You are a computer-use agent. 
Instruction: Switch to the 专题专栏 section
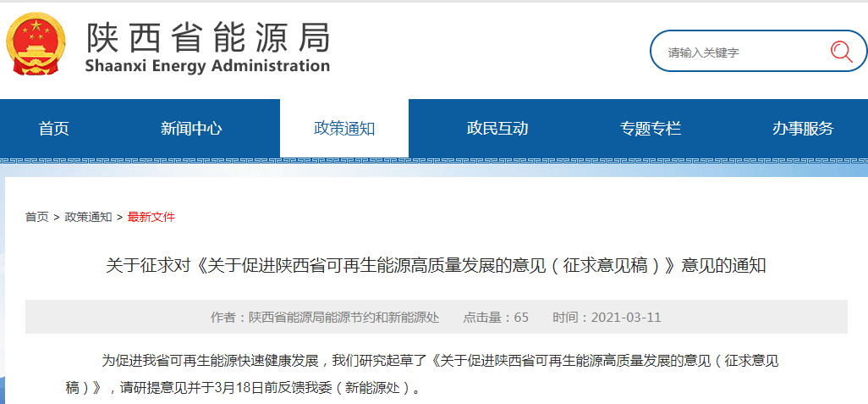pyautogui.click(x=651, y=129)
